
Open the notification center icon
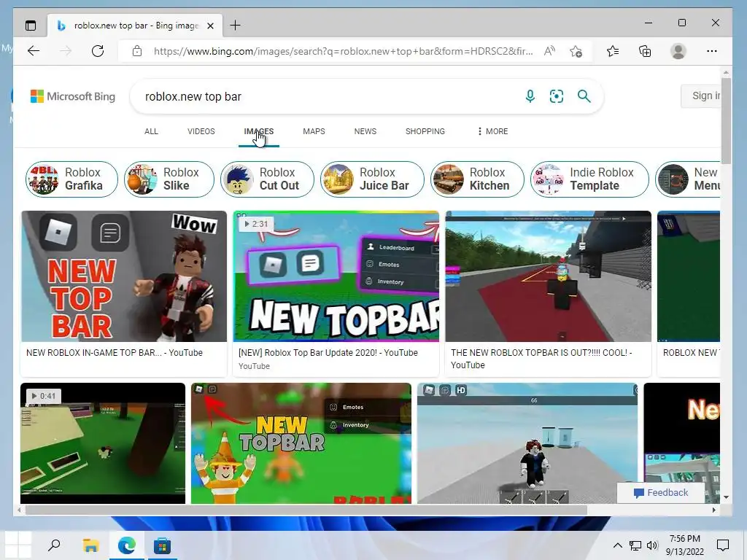click(x=723, y=545)
